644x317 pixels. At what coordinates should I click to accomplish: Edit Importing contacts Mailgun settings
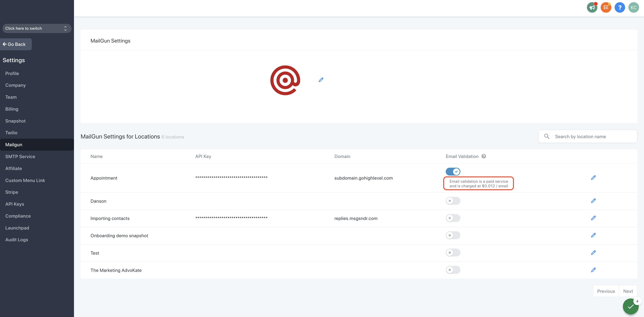click(593, 218)
